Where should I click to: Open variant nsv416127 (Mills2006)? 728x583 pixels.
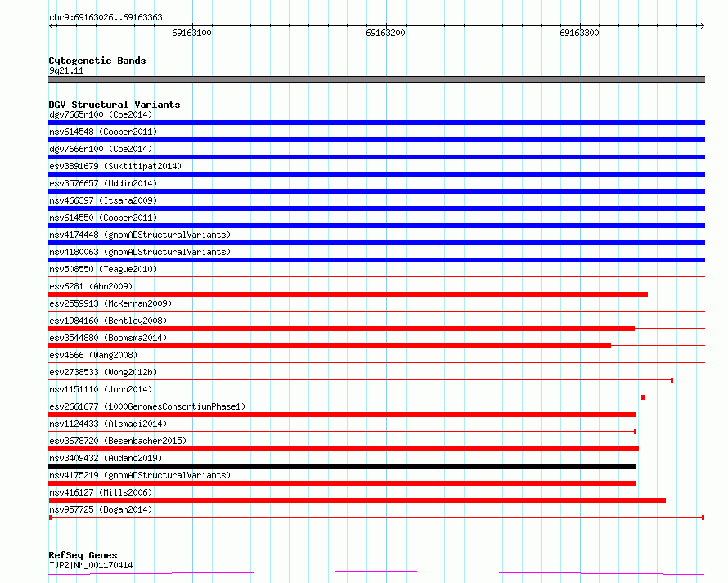pos(101,492)
